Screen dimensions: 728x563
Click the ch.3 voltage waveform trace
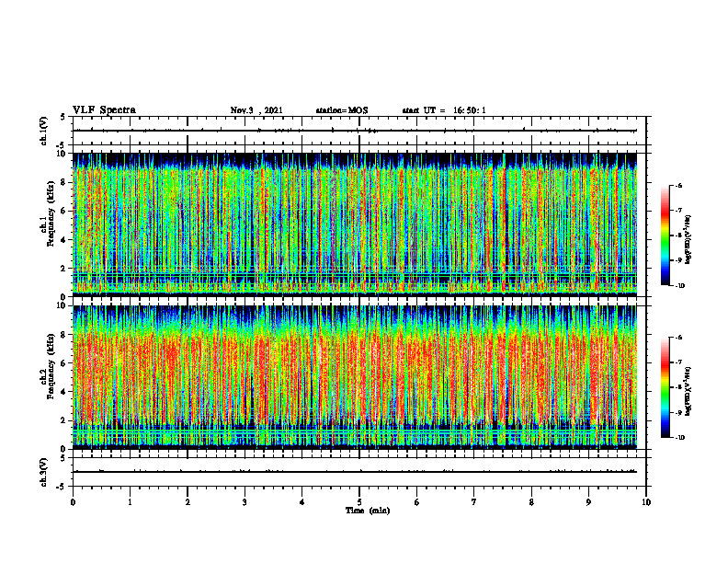[355, 472]
